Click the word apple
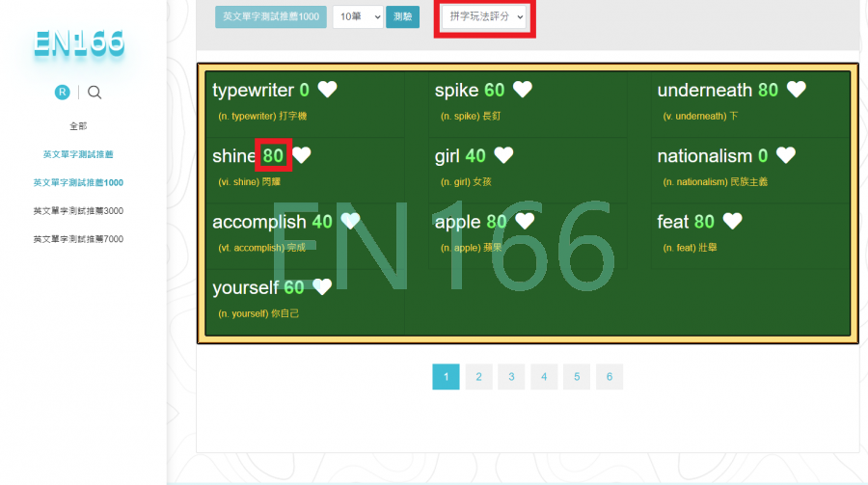The image size is (868, 485). point(458,222)
